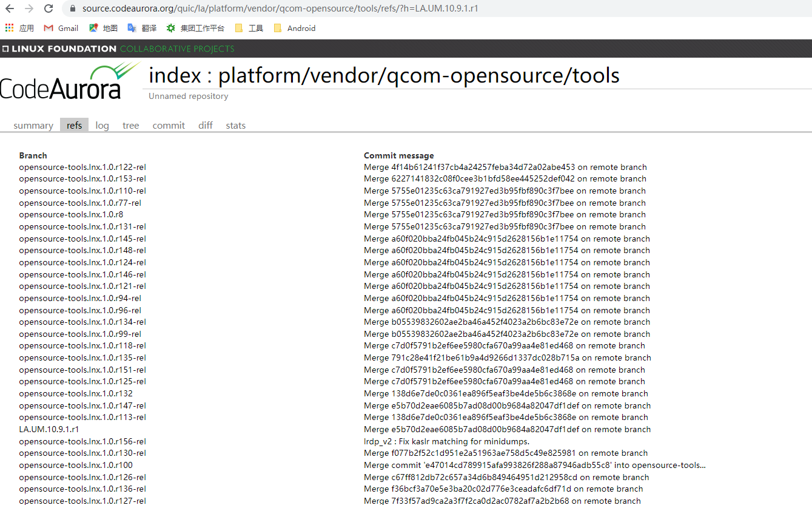Switch to the summary tab
The image size is (812, 505).
click(33, 125)
